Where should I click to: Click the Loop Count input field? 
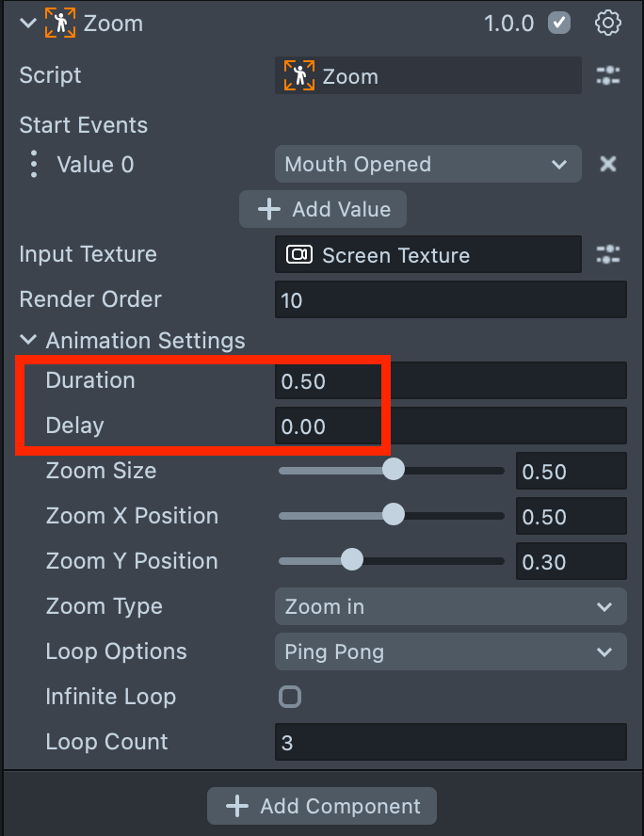pos(450,742)
